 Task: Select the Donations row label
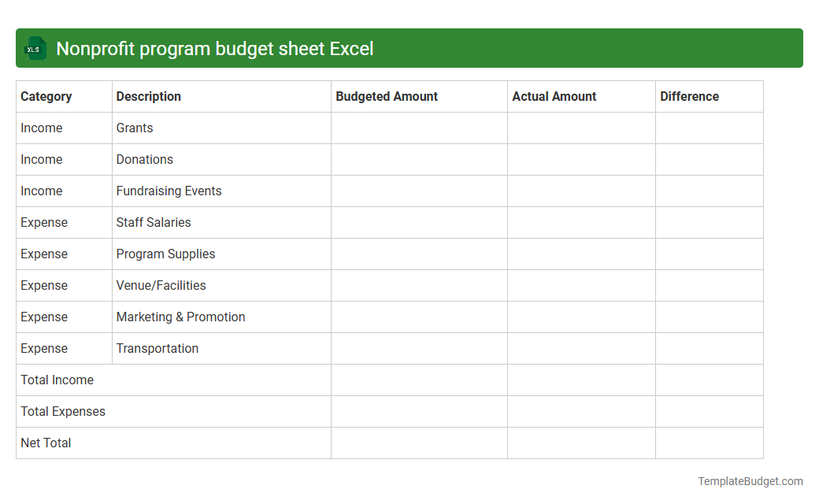coord(144,159)
